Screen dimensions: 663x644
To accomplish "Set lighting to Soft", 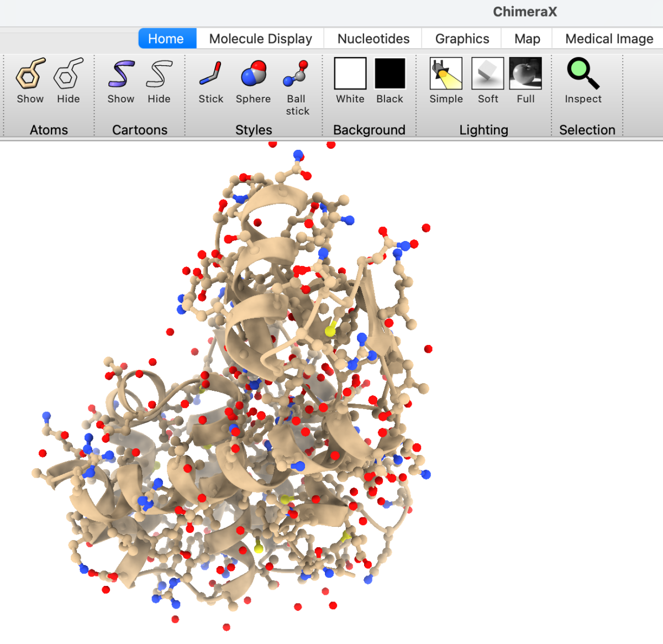I will 488,74.
